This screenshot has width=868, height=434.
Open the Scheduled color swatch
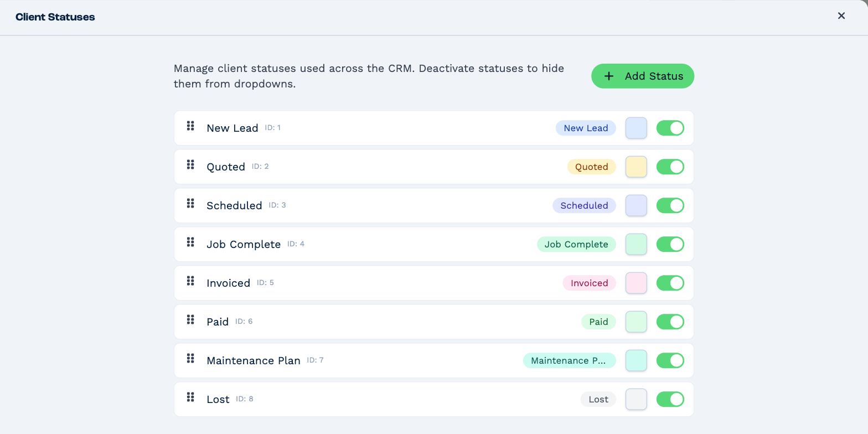pyautogui.click(x=636, y=205)
